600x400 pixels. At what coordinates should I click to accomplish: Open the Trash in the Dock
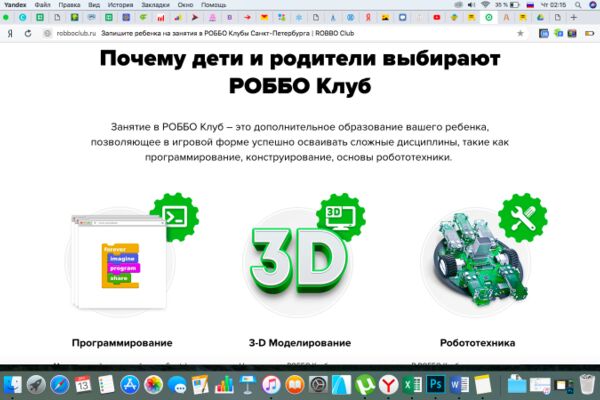587,384
